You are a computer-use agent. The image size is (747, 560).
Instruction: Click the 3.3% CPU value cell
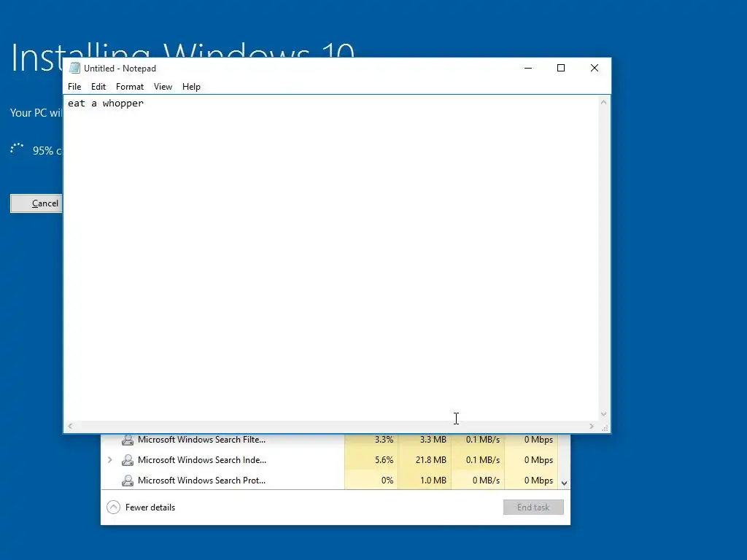pos(371,440)
